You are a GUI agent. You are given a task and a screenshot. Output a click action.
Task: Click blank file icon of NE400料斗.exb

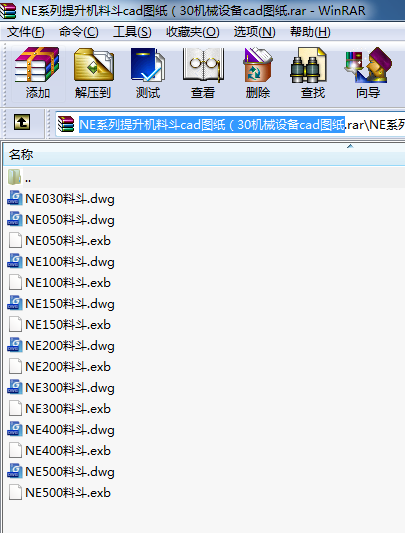coord(15,450)
